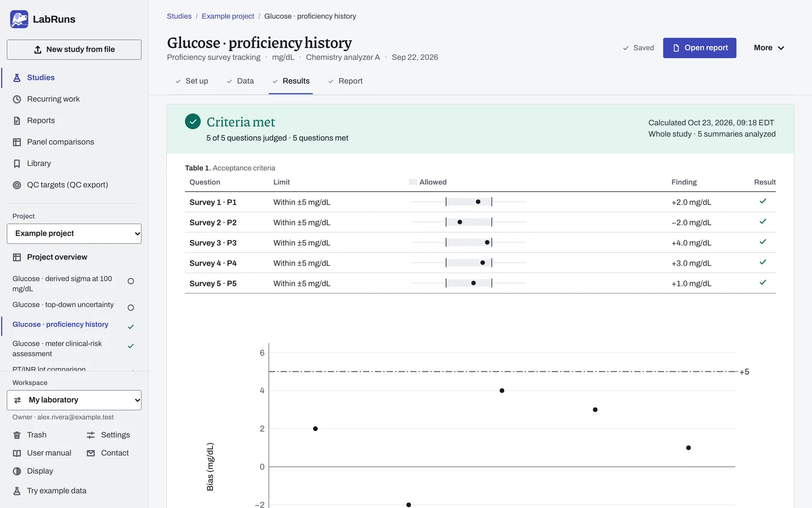The image size is (812, 508).
Task: Click result checkmark for Survey 2 · P2
Action: 763,222
